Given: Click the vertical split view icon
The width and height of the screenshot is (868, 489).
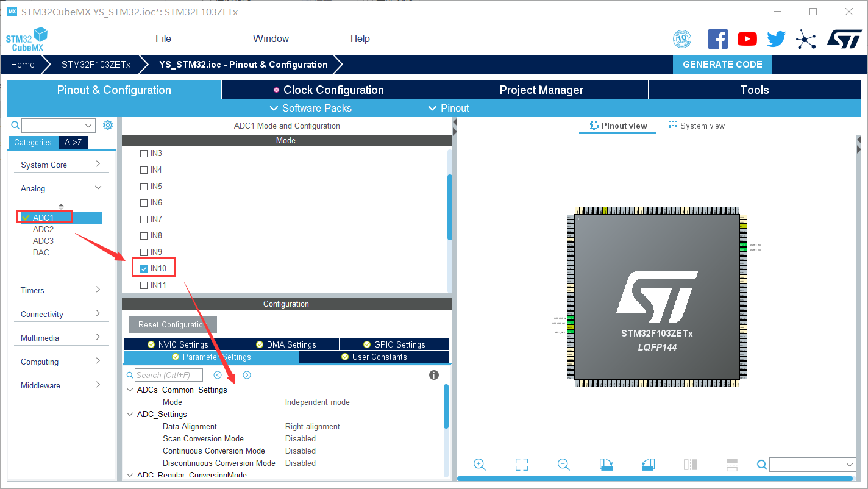Looking at the screenshot, I should (x=690, y=465).
